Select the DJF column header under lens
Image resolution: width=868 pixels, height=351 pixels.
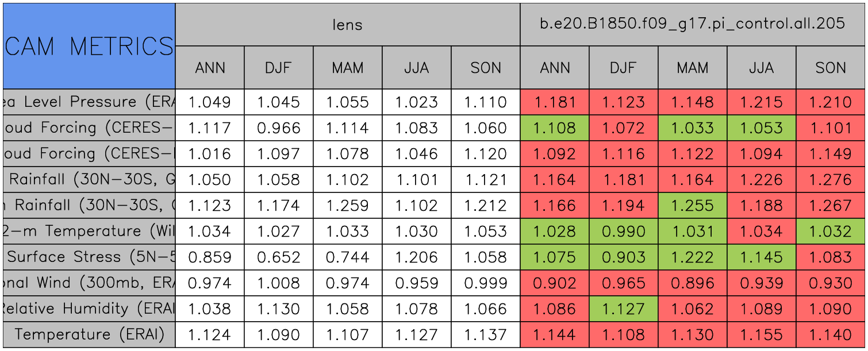click(x=278, y=68)
